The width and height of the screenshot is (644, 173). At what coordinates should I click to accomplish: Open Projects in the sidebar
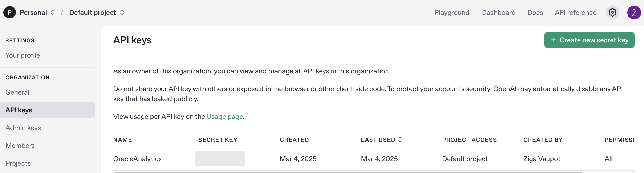[18, 163]
